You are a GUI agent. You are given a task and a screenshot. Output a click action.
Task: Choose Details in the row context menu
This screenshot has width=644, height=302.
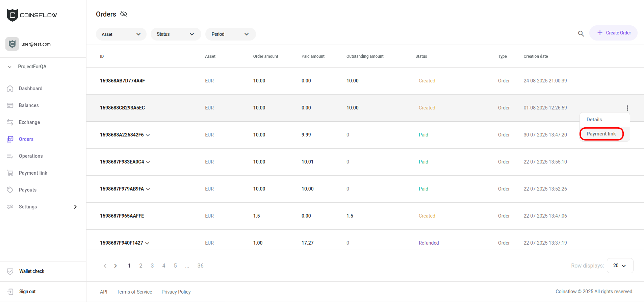[x=594, y=120]
